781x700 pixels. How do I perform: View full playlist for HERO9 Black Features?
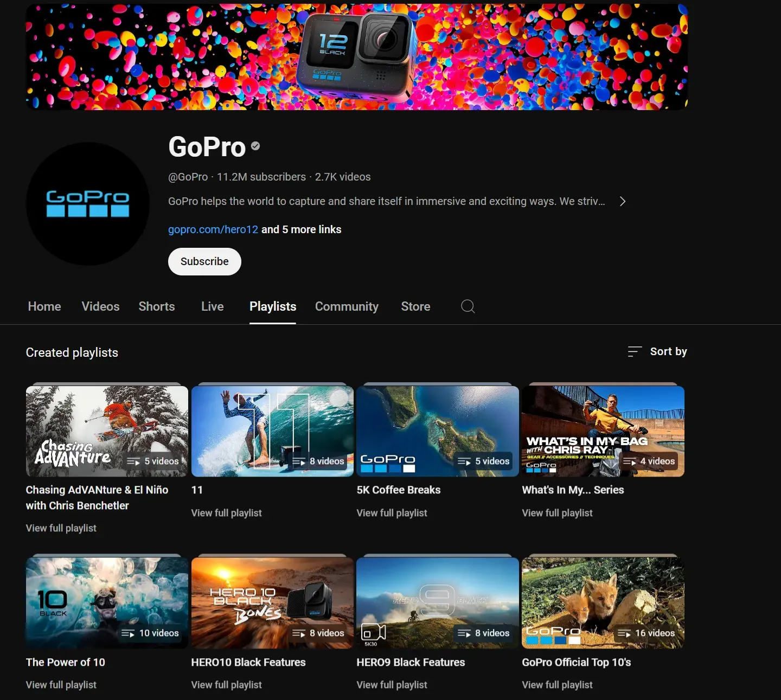coord(392,685)
